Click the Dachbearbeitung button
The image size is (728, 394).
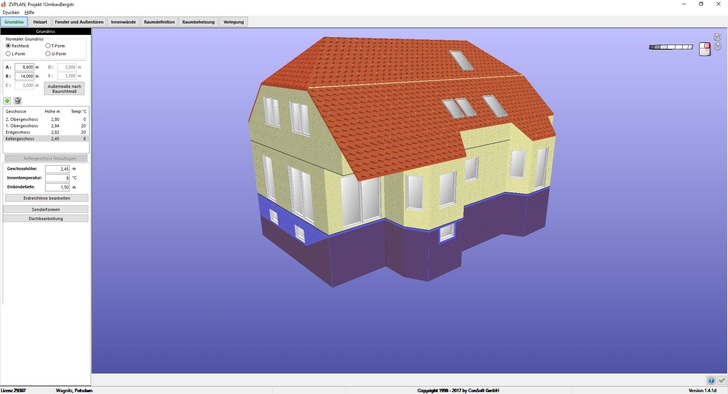pos(46,219)
